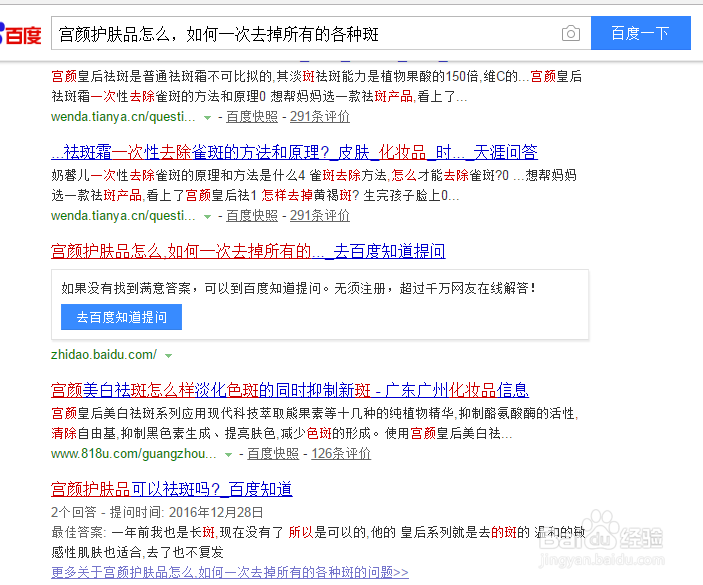Expand arrow beside first wenda.tianya.cn result
This screenshot has width=703, height=585.
point(207,117)
